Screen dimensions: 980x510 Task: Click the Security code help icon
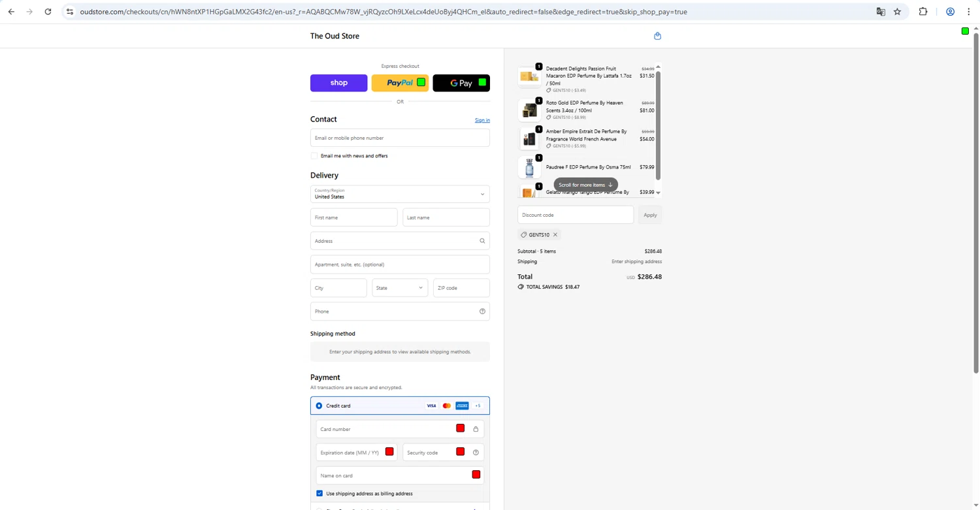[x=476, y=453]
